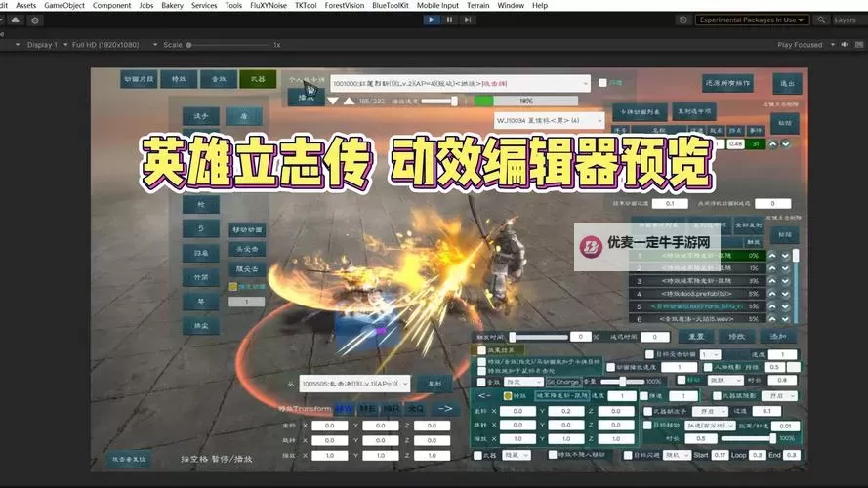This screenshot has width=868, height=488.
Task: Click the down arrow beside the 0.48 field
Action: click(786, 144)
